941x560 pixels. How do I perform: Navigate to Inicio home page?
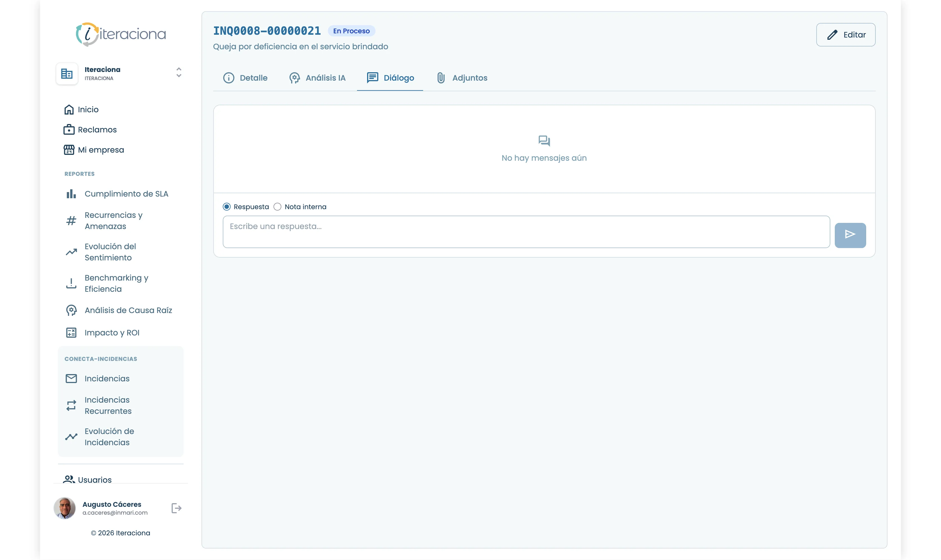tap(88, 109)
